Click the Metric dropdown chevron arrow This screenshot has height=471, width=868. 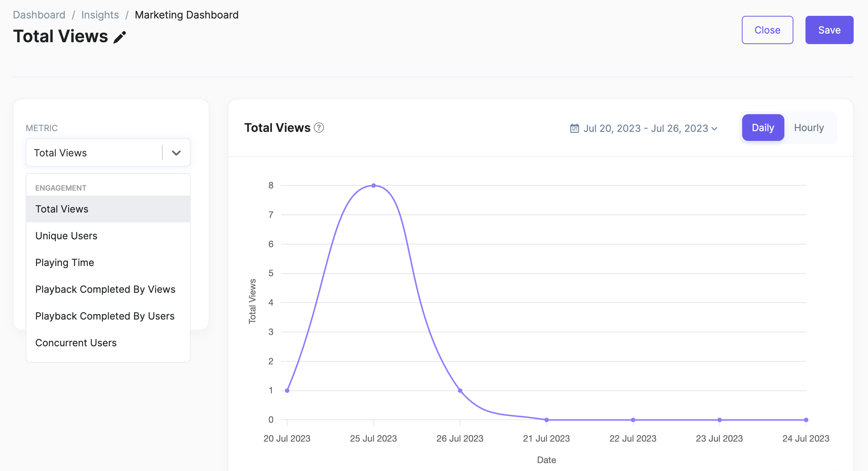pyautogui.click(x=176, y=153)
